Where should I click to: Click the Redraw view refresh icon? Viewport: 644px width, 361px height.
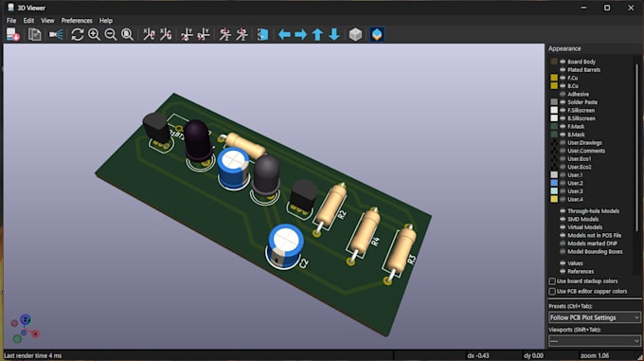click(78, 34)
